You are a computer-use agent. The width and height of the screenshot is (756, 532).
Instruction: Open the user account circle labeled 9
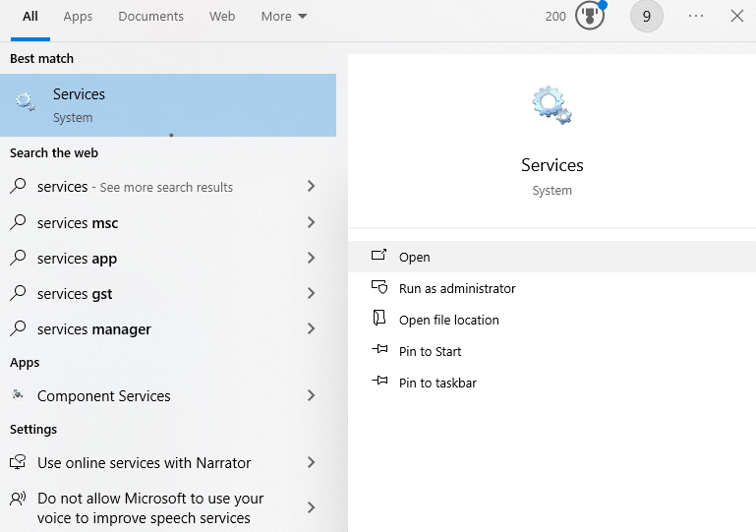(x=646, y=16)
